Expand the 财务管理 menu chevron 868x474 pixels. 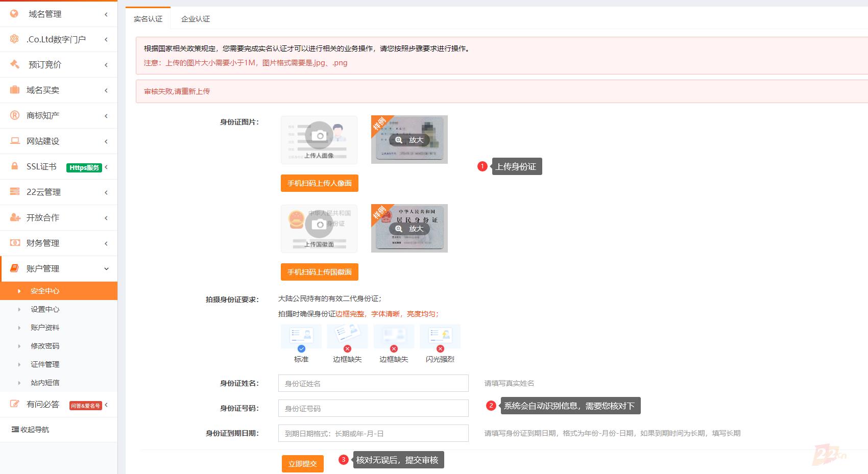point(106,243)
